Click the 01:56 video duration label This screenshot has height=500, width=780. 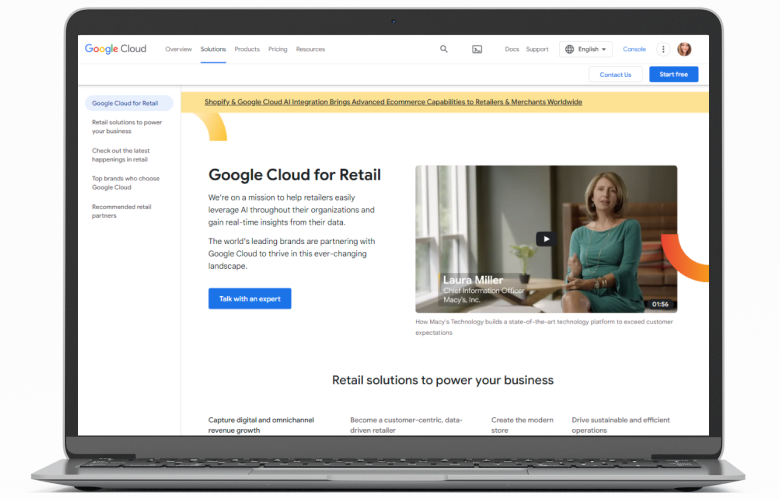pos(660,304)
